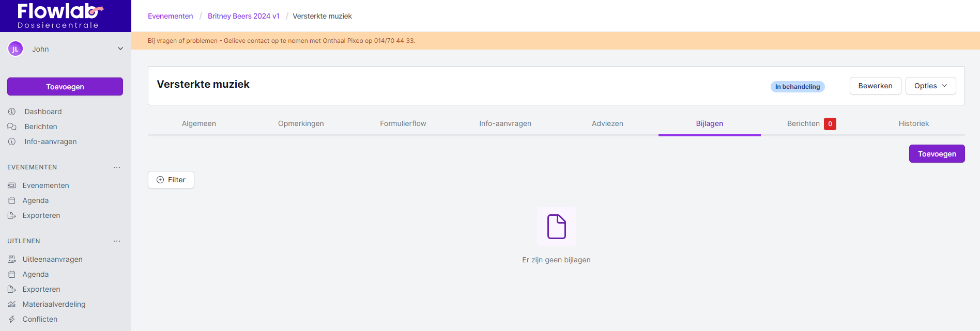This screenshot has width=980, height=331.
Task: Open the Uitlenen section three-dot menu
Action: point(117,241)
